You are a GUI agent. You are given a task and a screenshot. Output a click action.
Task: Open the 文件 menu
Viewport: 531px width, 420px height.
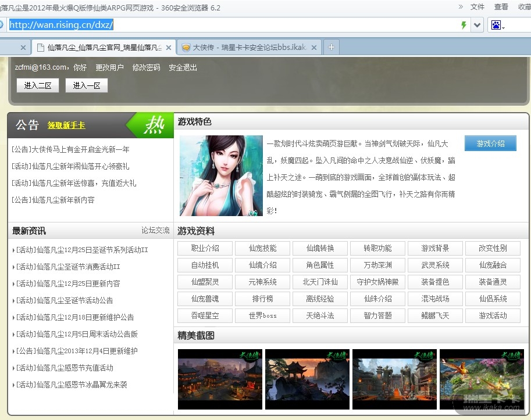click(x=477, y=7)
